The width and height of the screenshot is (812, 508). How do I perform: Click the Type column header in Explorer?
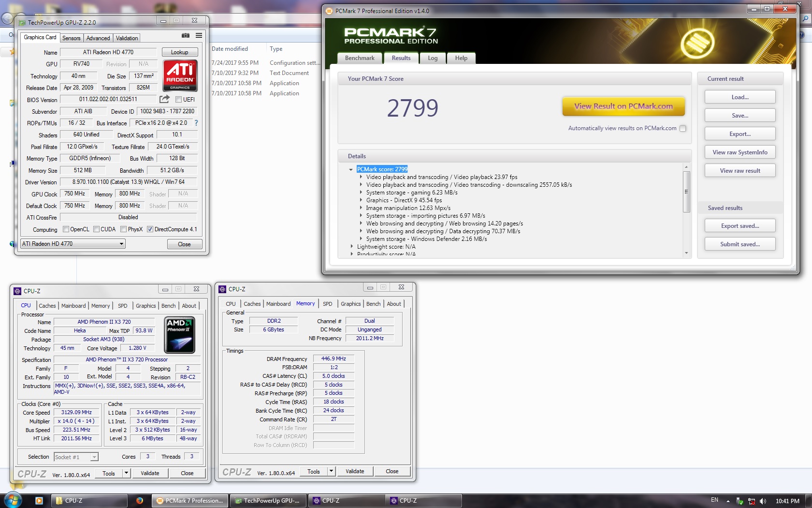pyautogui.click(x=276, y=49)
